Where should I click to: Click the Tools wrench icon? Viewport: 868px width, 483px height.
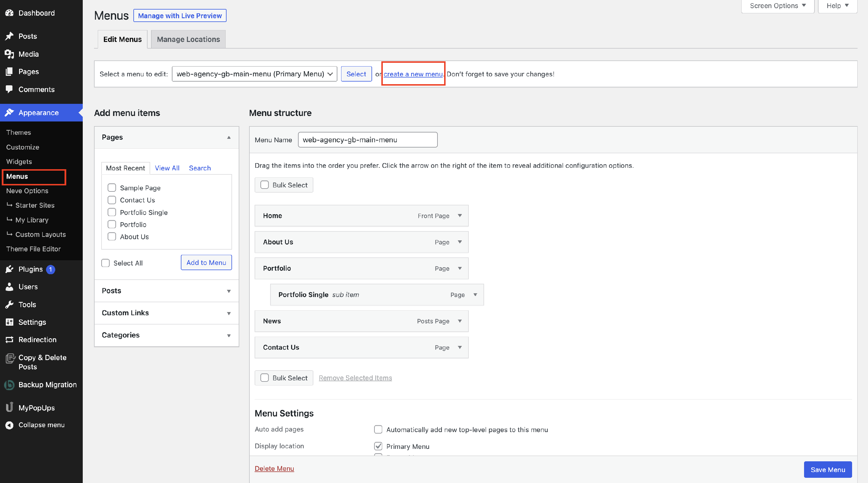10,305
